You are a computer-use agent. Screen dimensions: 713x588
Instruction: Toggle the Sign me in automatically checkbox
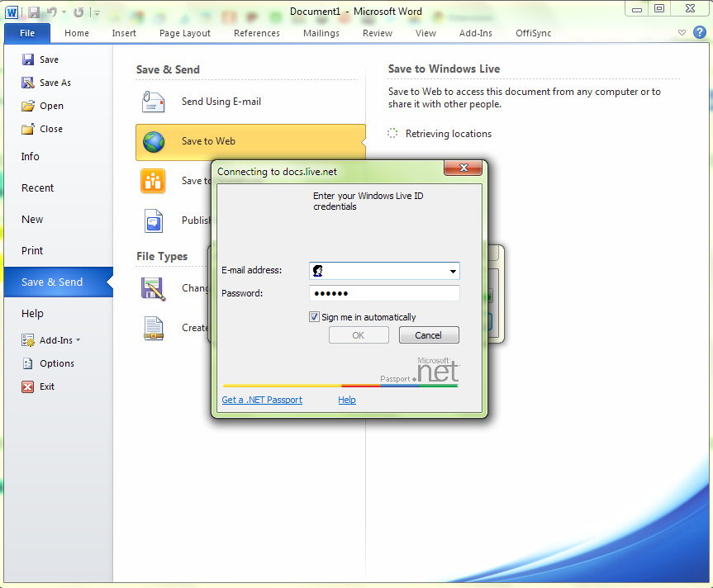click(x=314, y=317)
